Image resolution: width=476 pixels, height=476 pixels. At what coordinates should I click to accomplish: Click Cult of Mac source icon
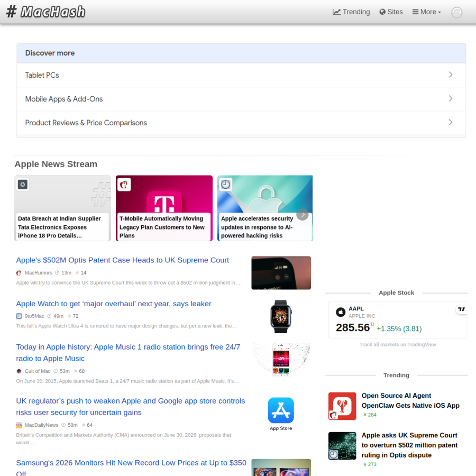pyautogui.click(x=19, y=371)
